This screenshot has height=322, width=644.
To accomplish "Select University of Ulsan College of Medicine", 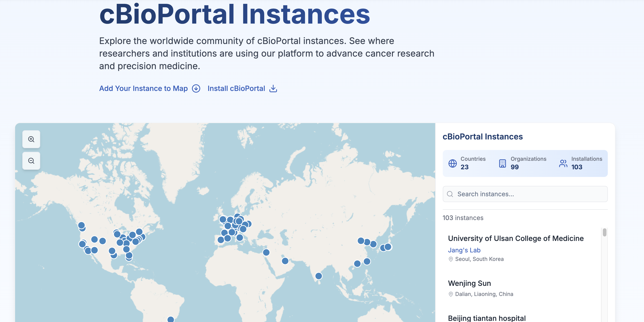I will coord(516,238).
